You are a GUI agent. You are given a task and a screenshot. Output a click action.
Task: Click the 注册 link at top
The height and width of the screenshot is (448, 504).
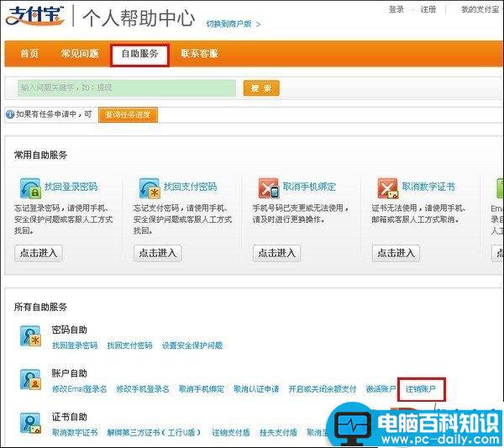428,9
